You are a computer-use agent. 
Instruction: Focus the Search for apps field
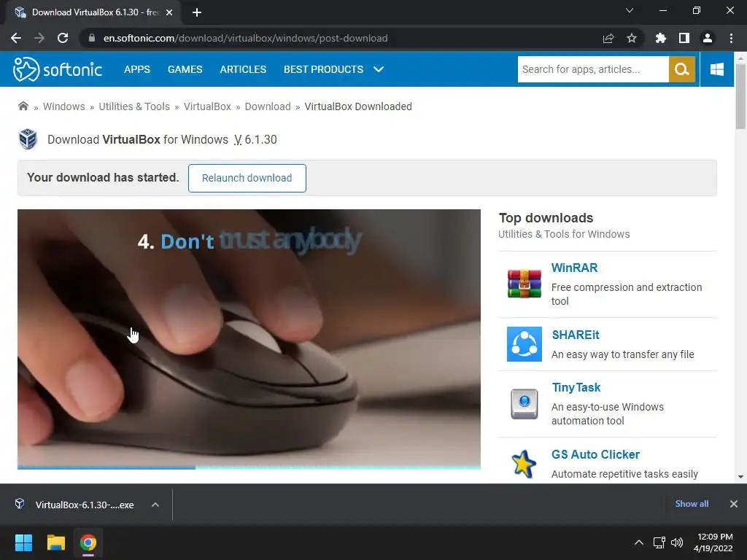pos(593,69)
